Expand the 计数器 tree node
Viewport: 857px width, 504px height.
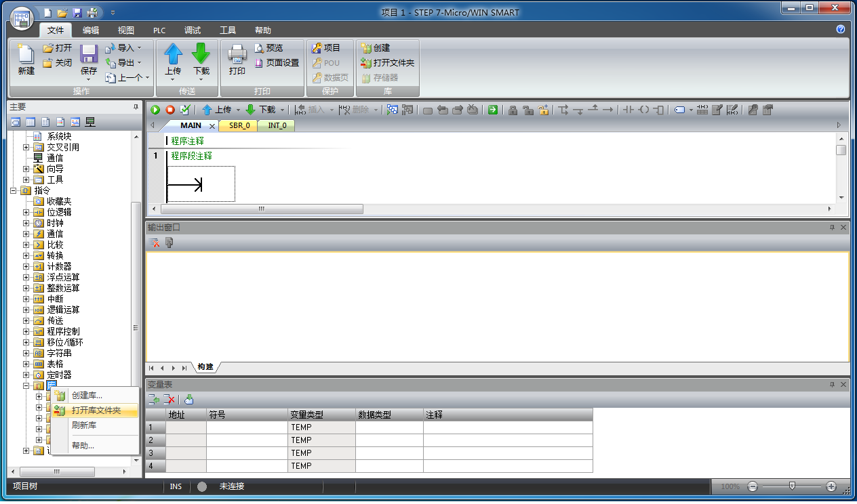click(x=26, y=266)
